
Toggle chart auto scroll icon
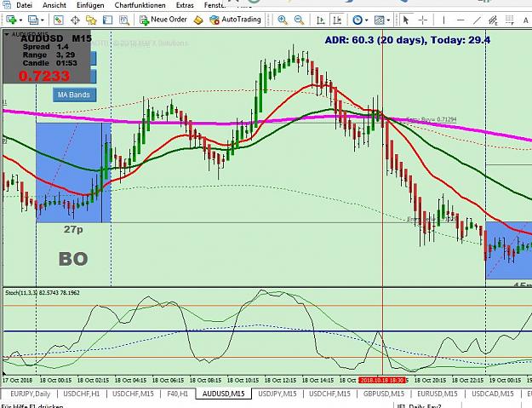(x=320, y=20)
